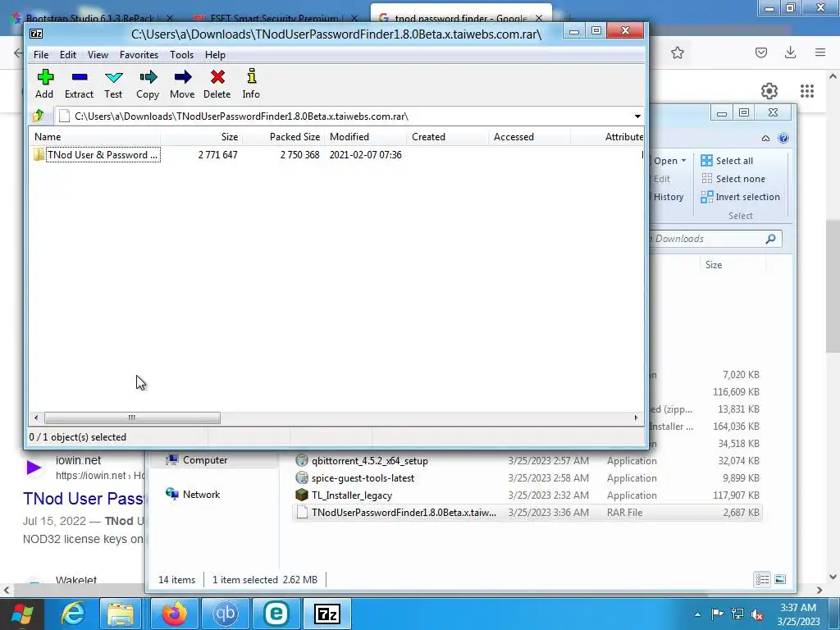Collapse the Explorer ribbon with chevron

[765, 138]
